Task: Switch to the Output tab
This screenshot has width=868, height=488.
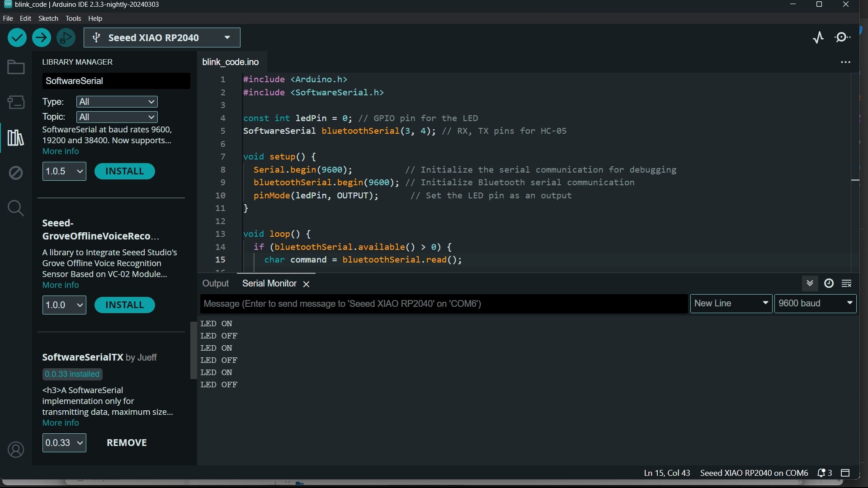Action: (x=215, y=283)
